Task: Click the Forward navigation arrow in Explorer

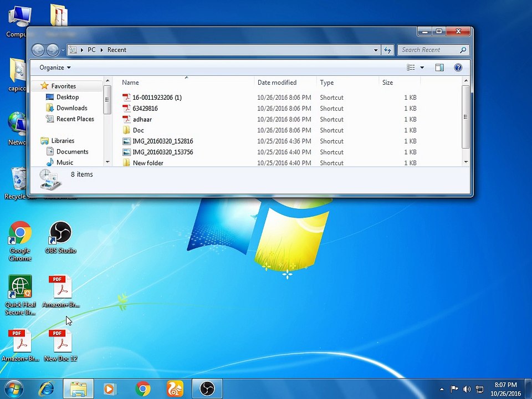Action: (x=52, y=50)
